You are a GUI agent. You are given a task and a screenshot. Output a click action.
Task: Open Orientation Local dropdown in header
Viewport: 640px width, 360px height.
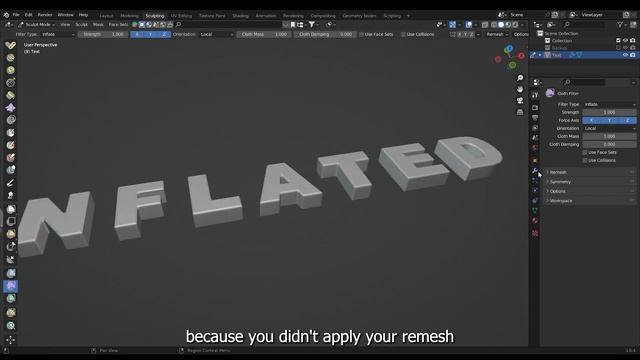[216, 34]
